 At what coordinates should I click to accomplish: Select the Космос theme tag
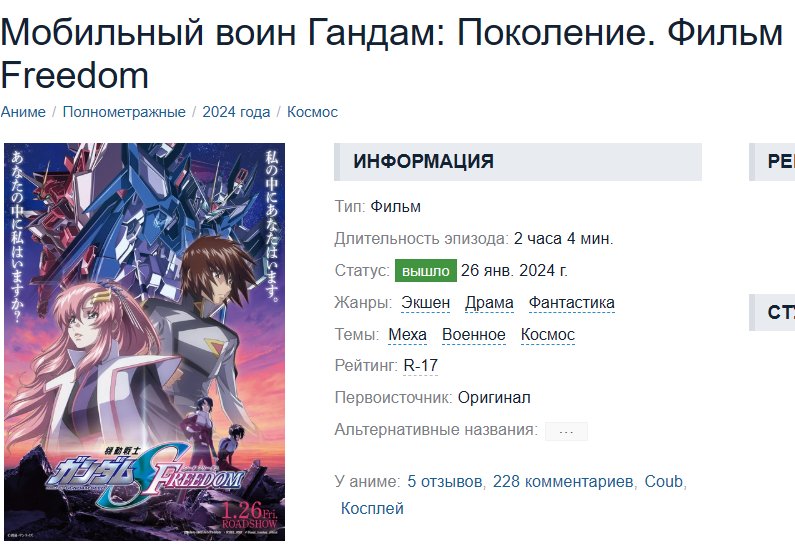click(548, 335)
